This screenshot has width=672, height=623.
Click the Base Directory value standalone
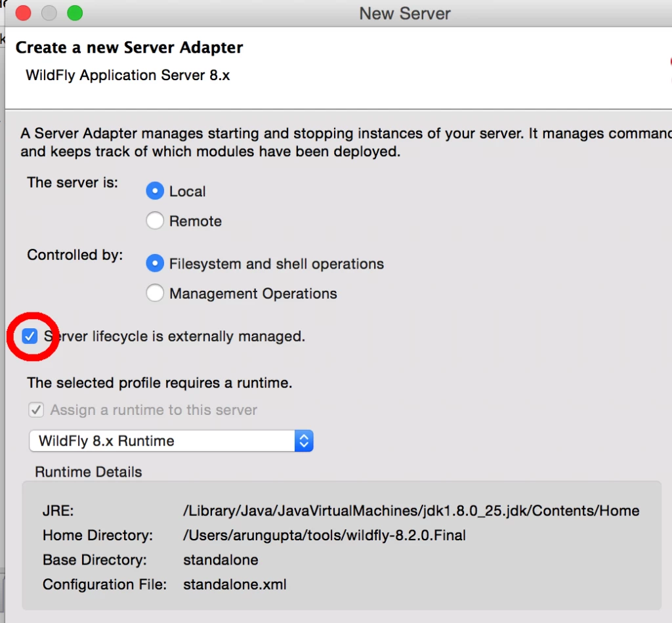[x=220, y=559]
